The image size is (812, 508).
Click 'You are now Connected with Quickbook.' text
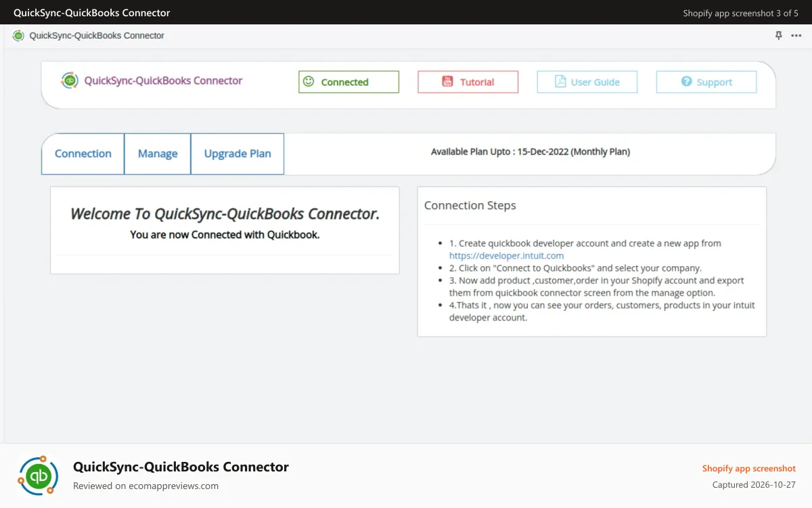[225, 235]
